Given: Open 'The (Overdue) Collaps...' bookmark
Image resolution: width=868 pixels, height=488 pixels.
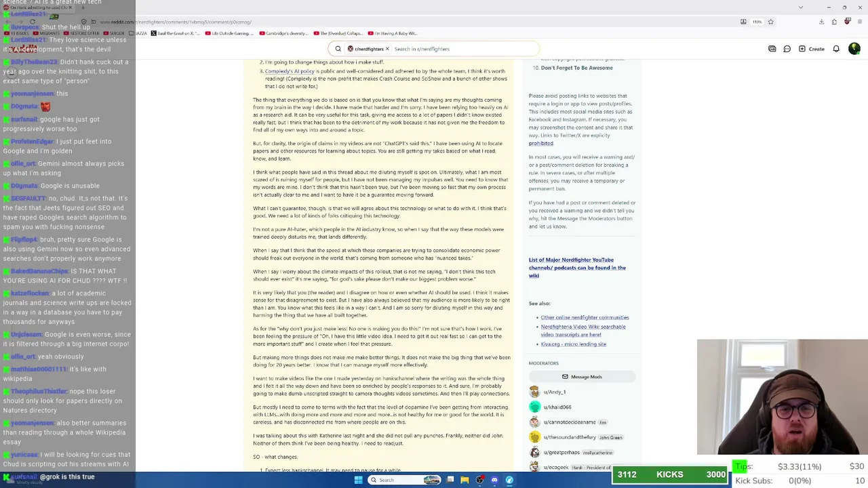Looking at the screenshot, I should pos(340,33).
